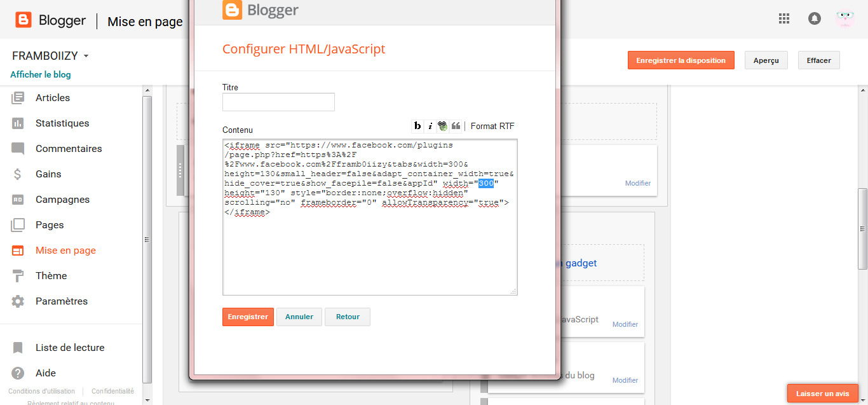This screenshot has width=868, height=405.
Task: Open the account avatar menu
Action: click(x=845, y=19)
